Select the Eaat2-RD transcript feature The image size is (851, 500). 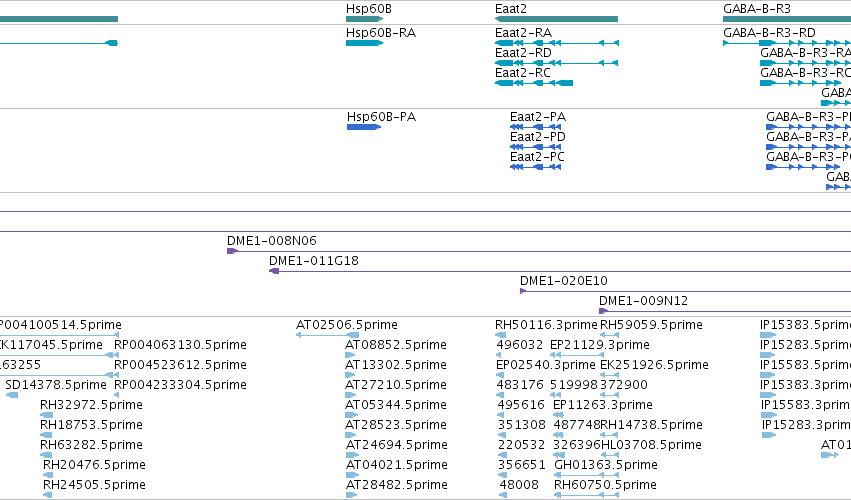coord(556,63)
